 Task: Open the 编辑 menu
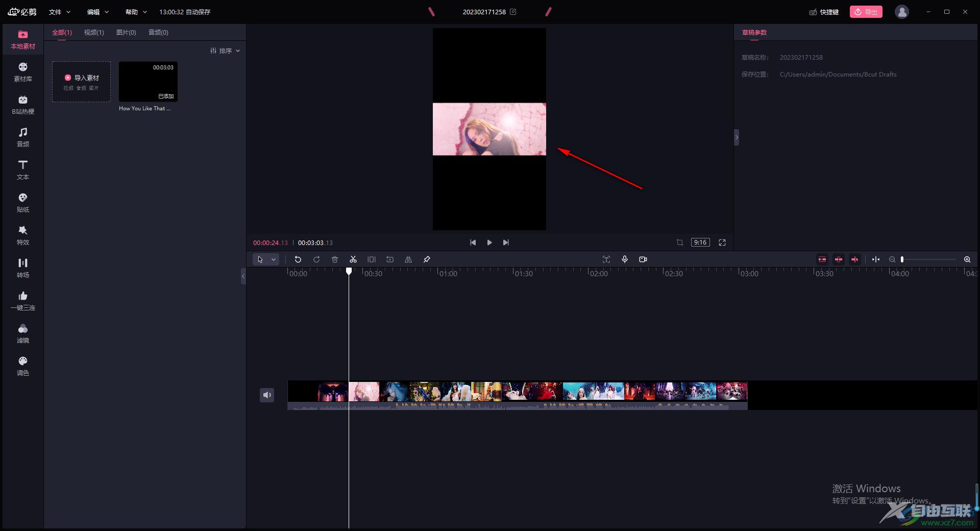98,12
